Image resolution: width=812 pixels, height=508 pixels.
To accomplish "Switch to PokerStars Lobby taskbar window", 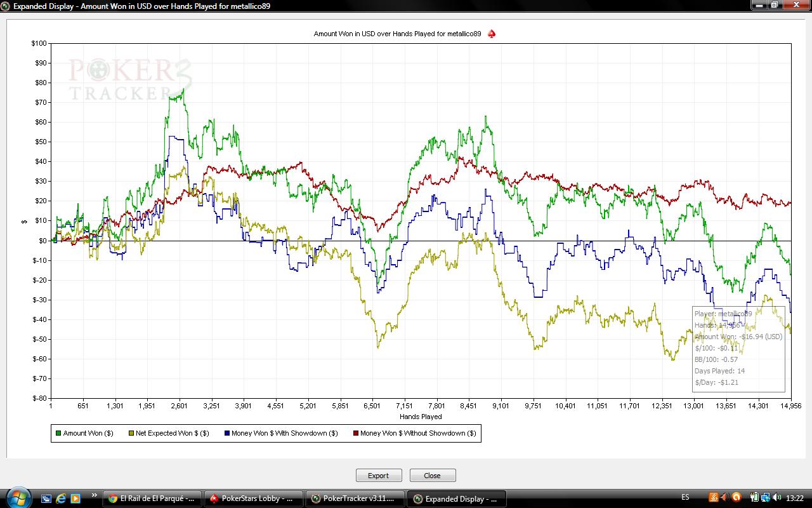I will tap(254, 498).
